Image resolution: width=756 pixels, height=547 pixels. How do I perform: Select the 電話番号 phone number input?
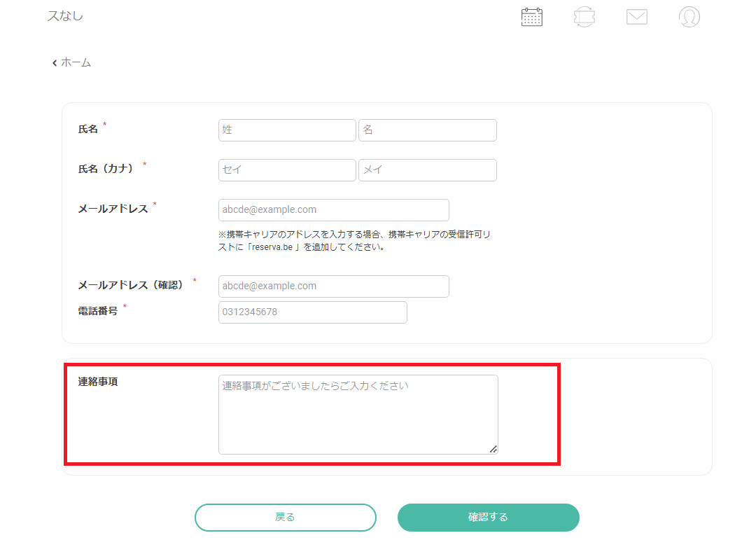[313, 312]
